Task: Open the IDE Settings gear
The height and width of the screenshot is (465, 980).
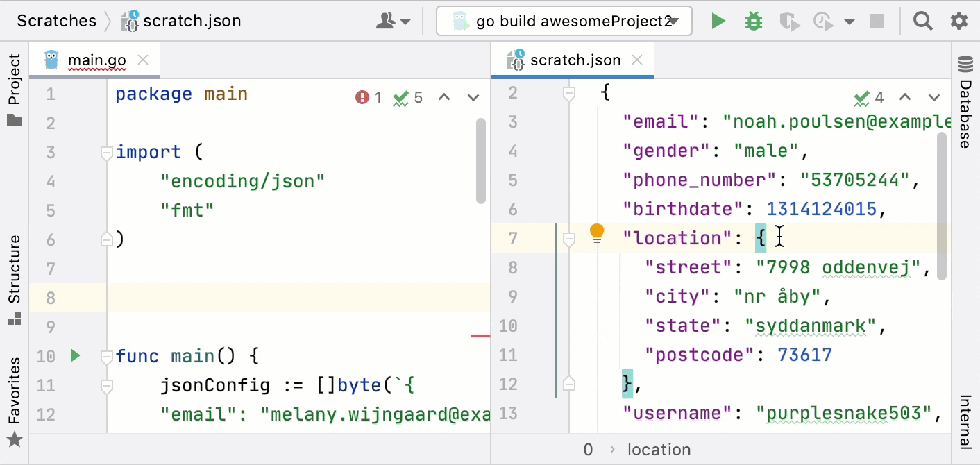Action: 958,20
